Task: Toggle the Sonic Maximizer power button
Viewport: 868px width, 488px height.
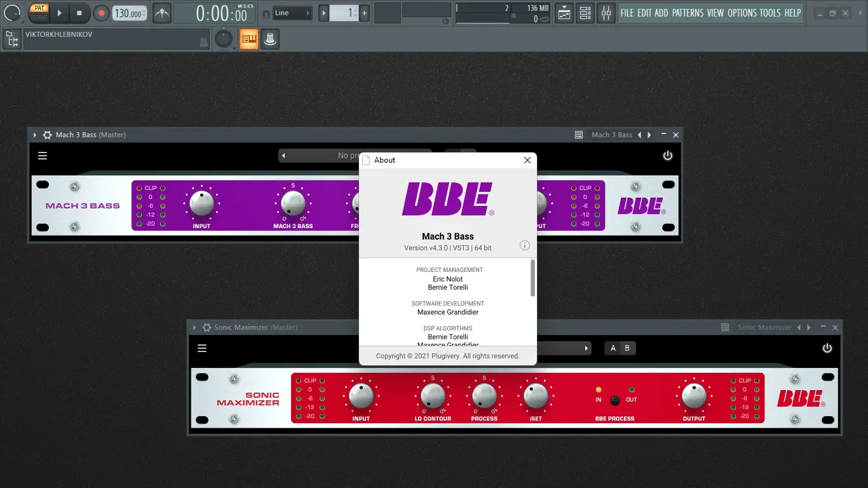Action: 827,348
